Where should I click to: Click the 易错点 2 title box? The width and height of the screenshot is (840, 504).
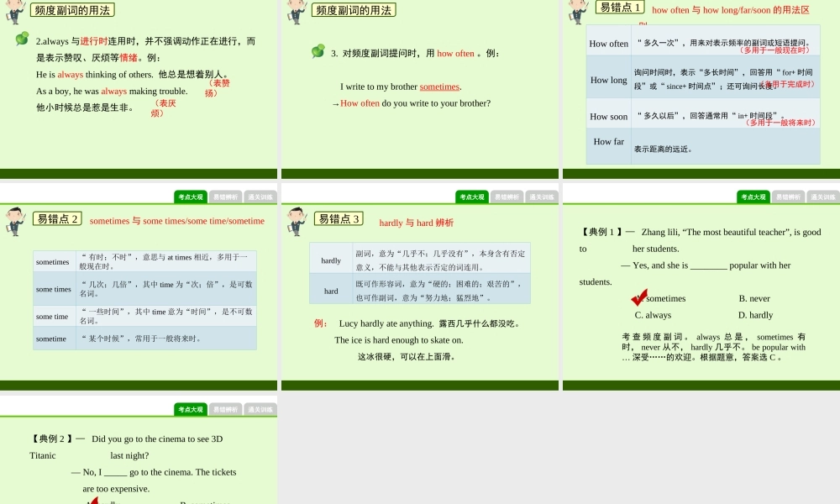coord(57,219)
